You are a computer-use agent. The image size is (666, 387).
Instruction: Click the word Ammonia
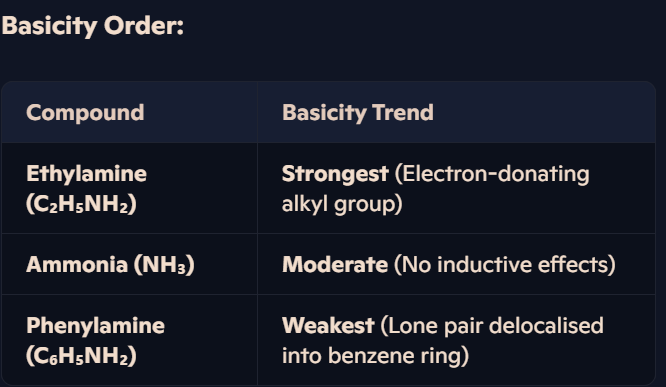point(77,264)
